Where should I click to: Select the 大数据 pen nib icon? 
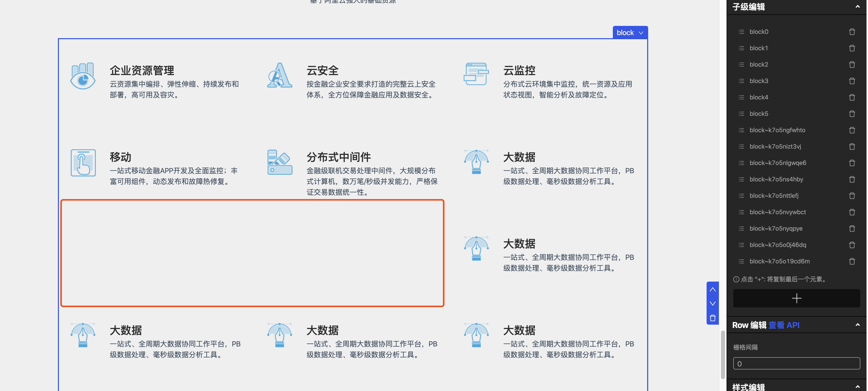[x=476, y=162]
